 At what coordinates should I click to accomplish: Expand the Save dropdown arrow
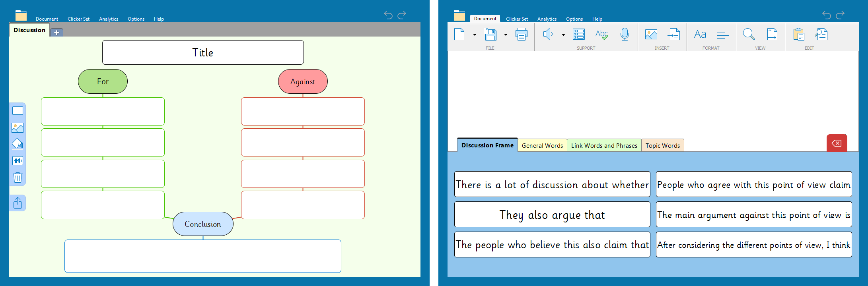tap(506, 35)
